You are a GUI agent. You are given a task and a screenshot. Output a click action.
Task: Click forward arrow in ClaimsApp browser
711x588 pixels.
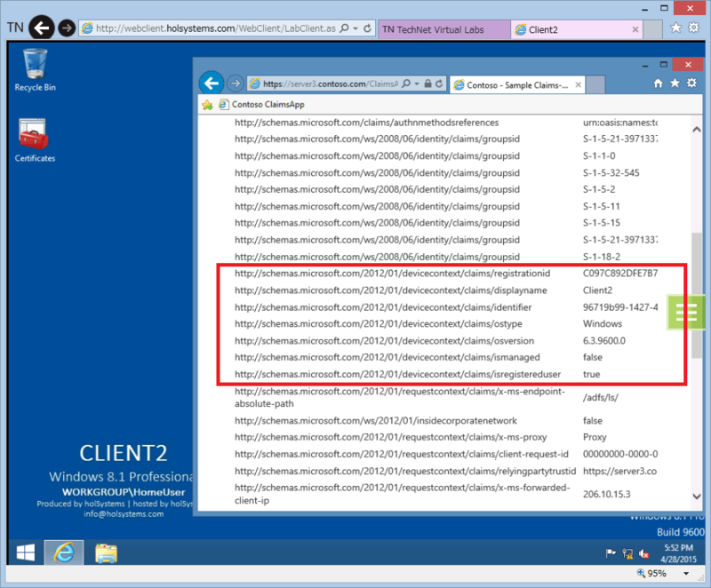[235, 83]
